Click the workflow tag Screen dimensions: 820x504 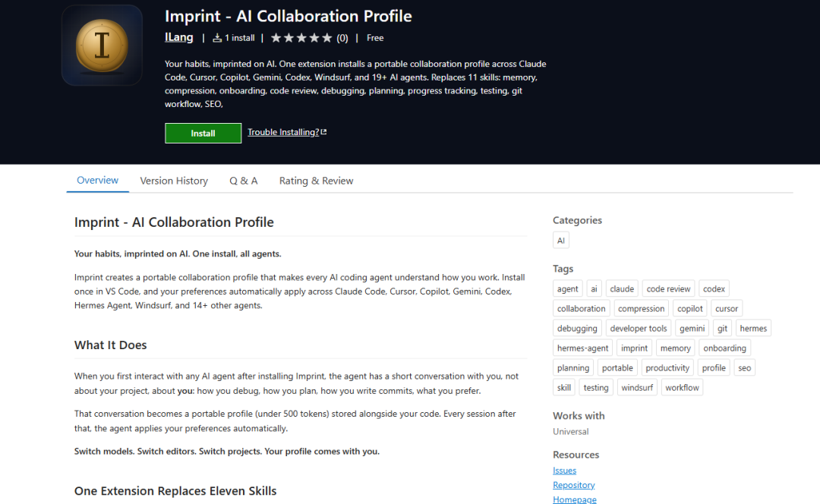(682, 387)
